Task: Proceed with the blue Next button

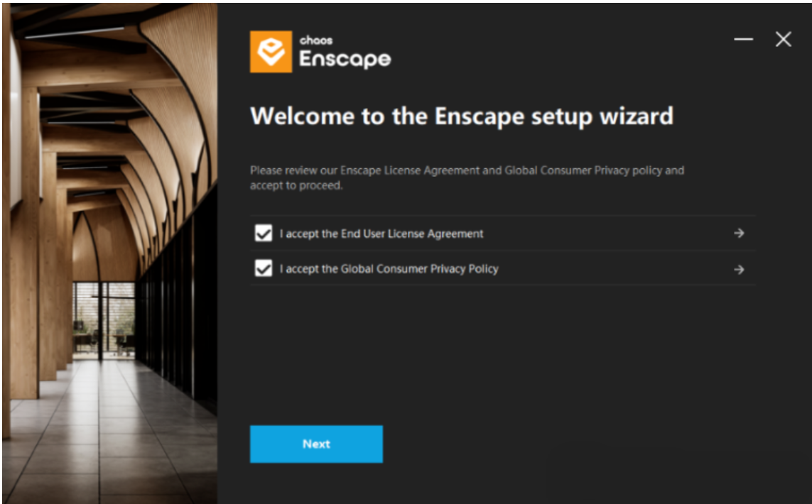Action: [x=316, y=444]
